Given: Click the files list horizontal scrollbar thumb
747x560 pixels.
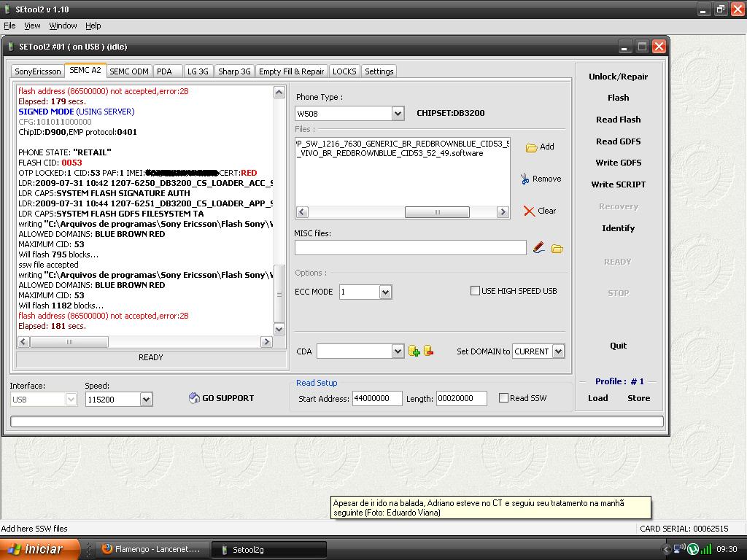Looking at the screenshot, I should 437,212.
